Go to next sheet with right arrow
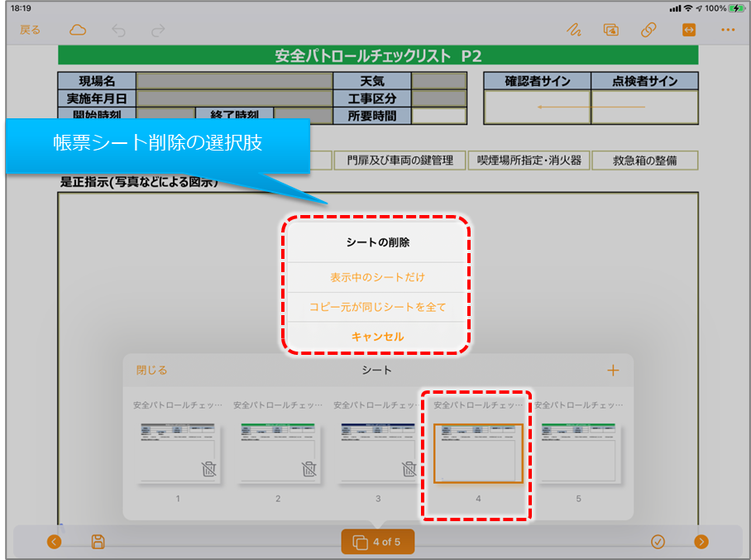 click(701, 542)
